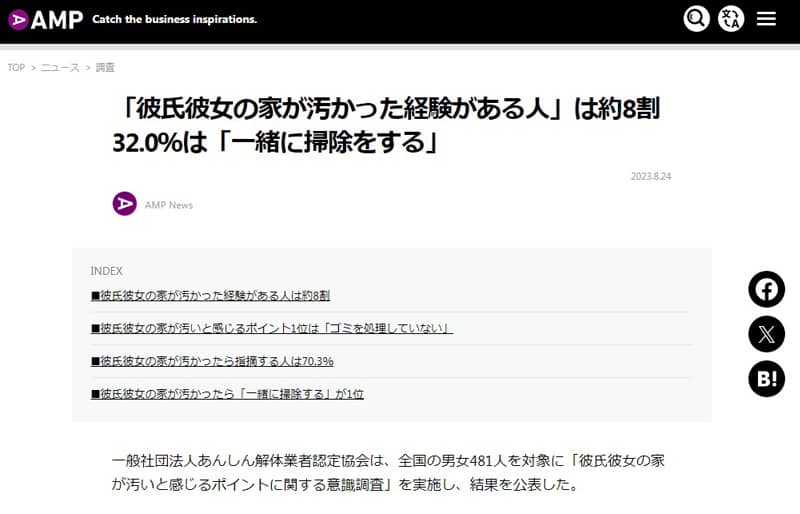Viewport: 800px width, 514px height.
Task: Go to TOP in the breadcrumb
Action: (x=16, y=68)
